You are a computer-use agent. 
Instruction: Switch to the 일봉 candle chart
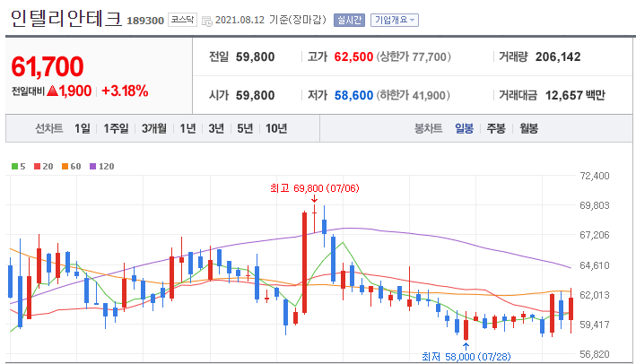(464, 128)
